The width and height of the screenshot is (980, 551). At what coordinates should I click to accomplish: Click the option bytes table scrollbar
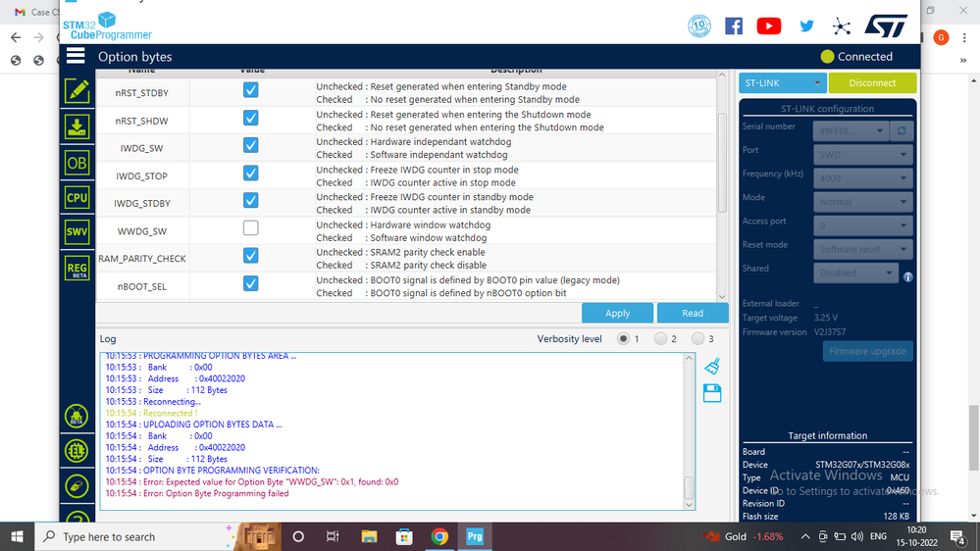coord(722,163)
